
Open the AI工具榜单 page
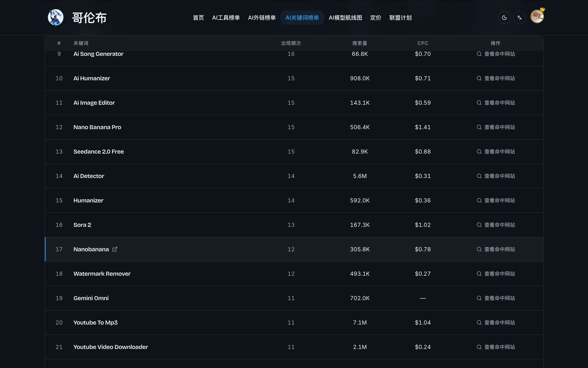(226, 18)
